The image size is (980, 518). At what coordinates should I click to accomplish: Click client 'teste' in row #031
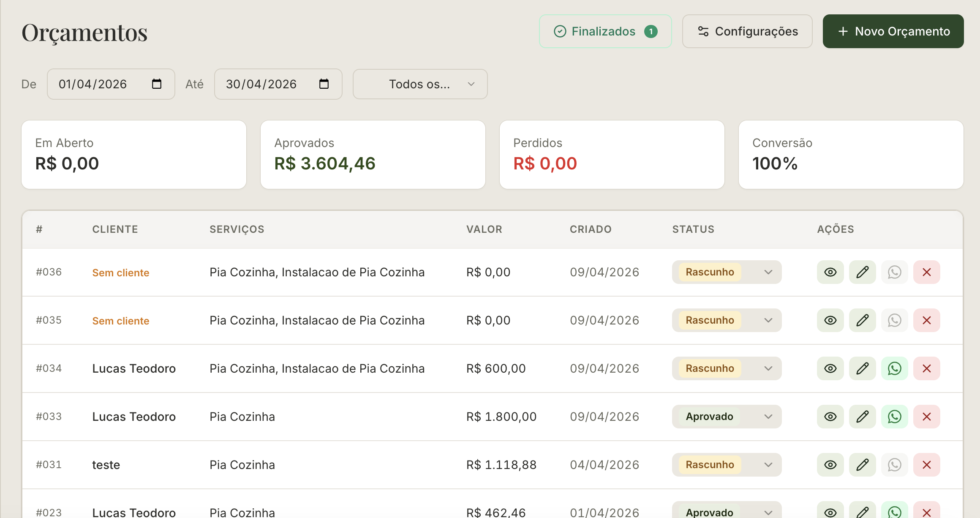tap(106, 465)
